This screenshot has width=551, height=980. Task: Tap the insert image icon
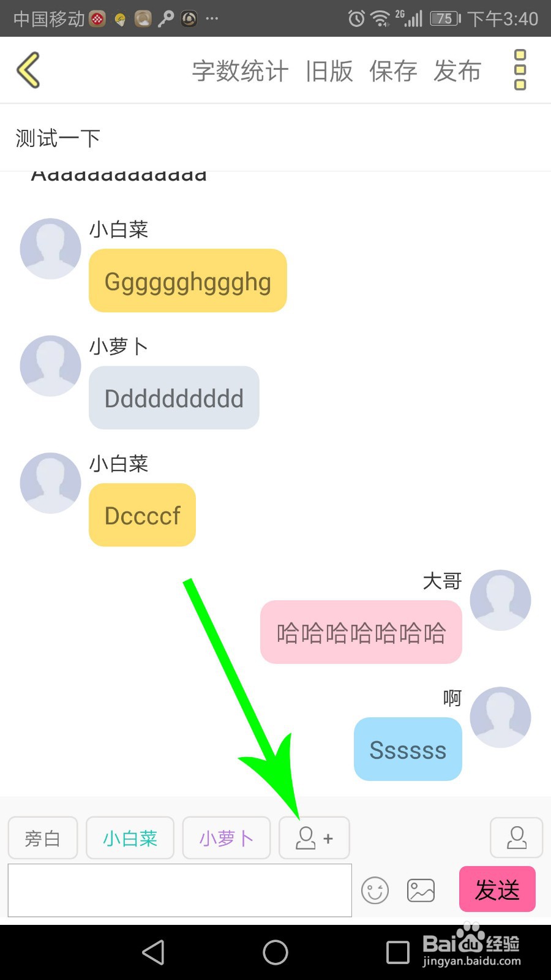coord(421,891)
